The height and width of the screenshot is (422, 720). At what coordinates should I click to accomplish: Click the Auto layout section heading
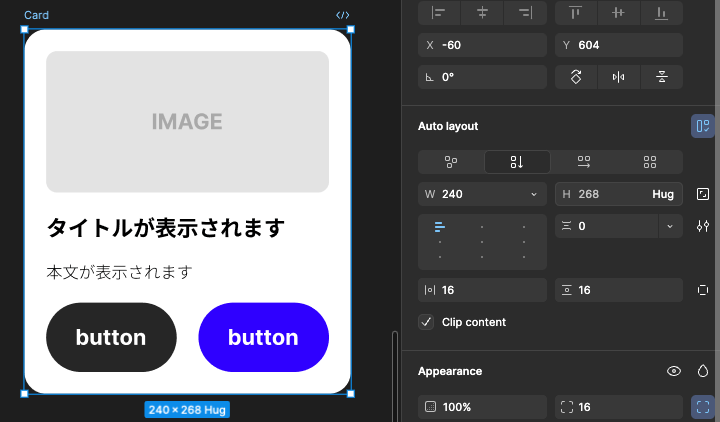click(448, 126)
